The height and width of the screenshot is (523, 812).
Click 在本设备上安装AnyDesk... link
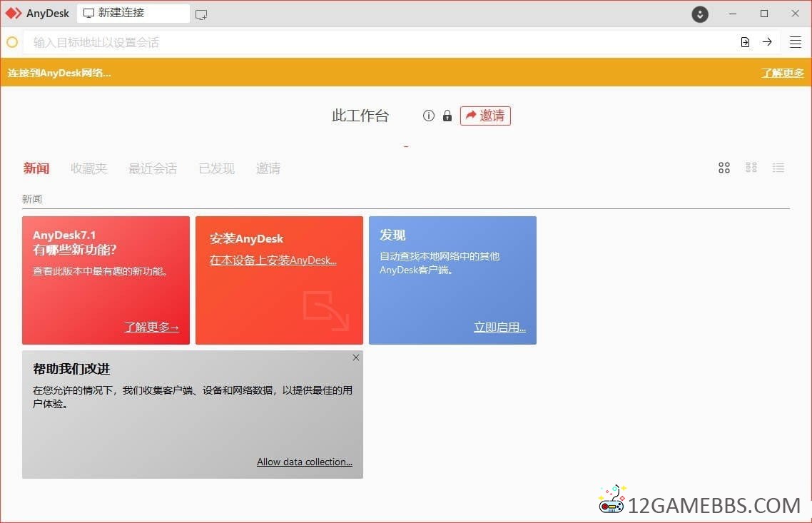pos(273,260)
